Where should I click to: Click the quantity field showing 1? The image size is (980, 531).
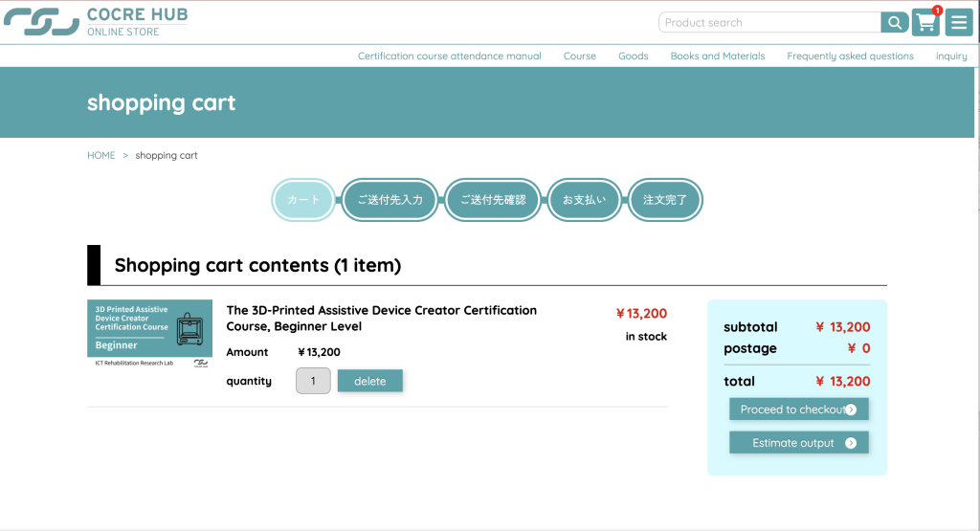(x=313, y=381)
